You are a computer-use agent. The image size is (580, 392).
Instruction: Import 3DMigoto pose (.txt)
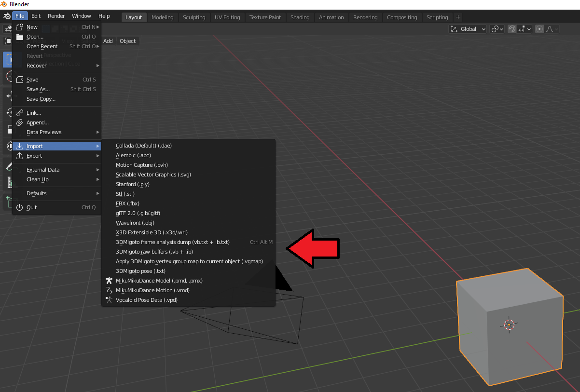coord(188,271)
